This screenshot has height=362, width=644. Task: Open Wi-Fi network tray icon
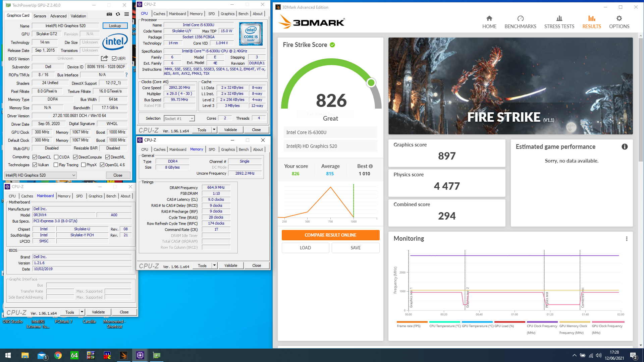(x=591, y=355)
